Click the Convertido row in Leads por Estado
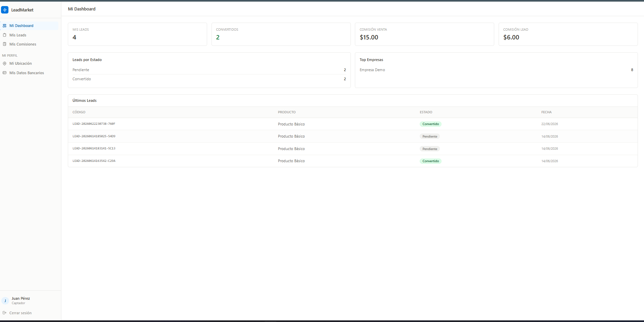 [x=209, y=79]
